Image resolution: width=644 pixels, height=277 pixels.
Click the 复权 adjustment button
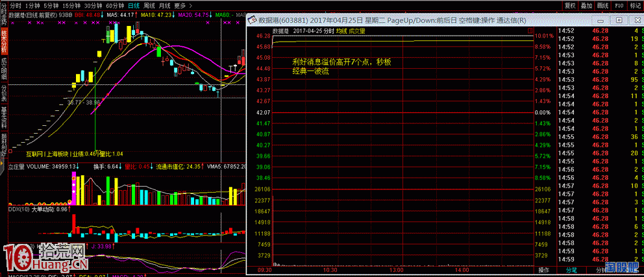(x=570, y=5)
